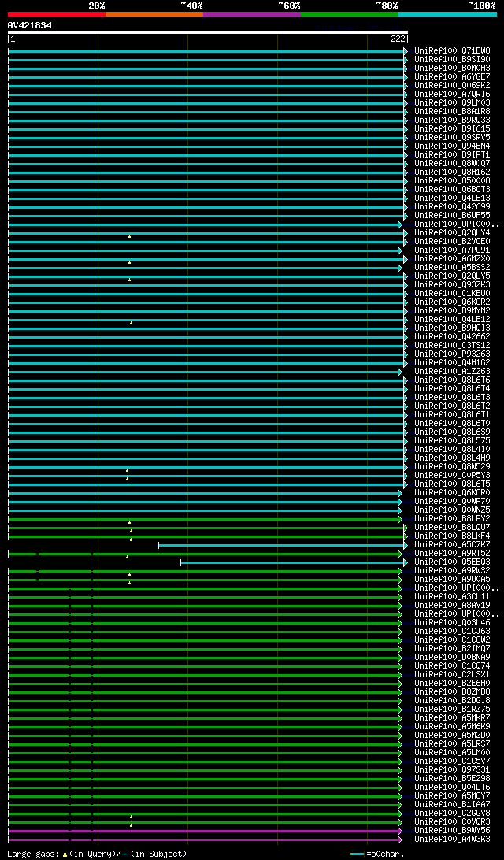The height and width of the screenshot is (860, 504).
Task: Click the arrowhead ending the Q71EW8 alignment
Action: (406, 51)
